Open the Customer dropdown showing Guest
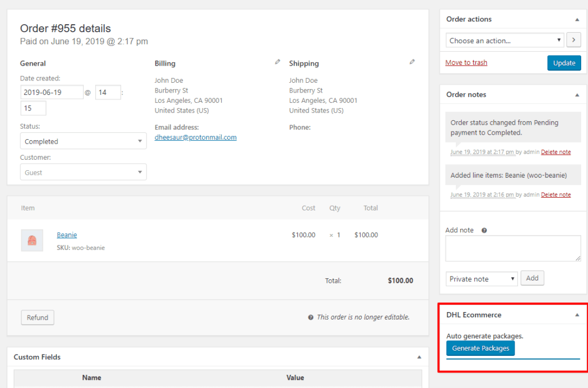Viewport: 588px width, 388px height. [83, 171]
